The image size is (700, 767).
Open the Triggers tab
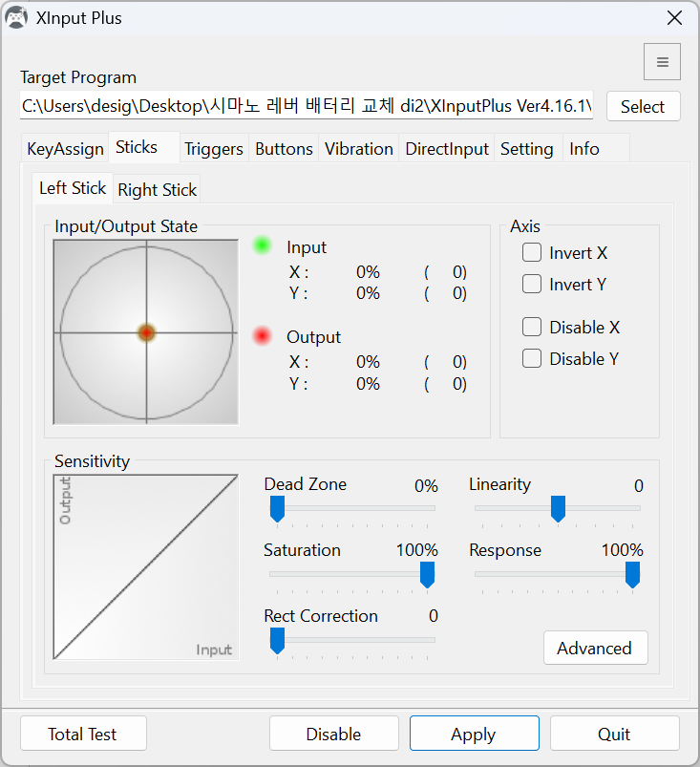coord(214,149)
